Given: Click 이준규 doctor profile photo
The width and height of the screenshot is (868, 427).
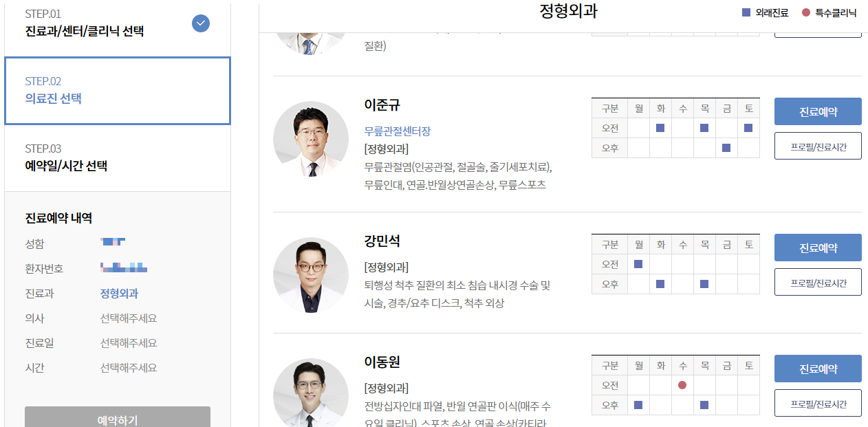Looking at the screenshot, I should click(311, 139).
